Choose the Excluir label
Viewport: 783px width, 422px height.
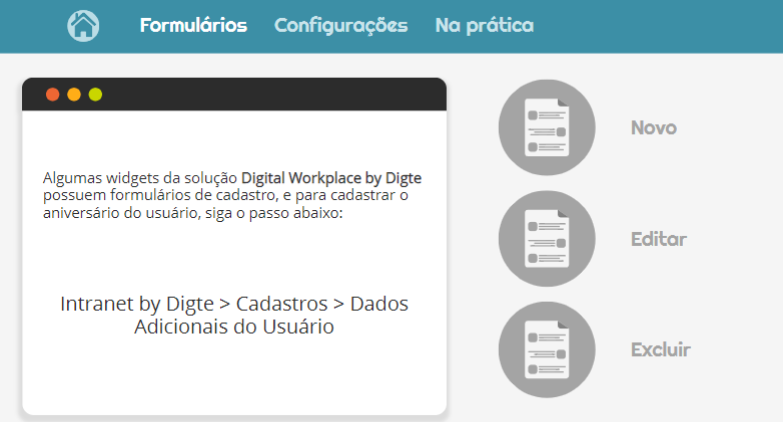661,350
